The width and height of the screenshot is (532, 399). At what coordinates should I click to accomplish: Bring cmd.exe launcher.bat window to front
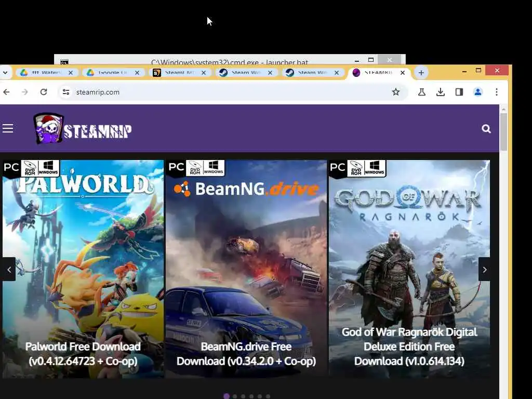[x=230, y=60]
